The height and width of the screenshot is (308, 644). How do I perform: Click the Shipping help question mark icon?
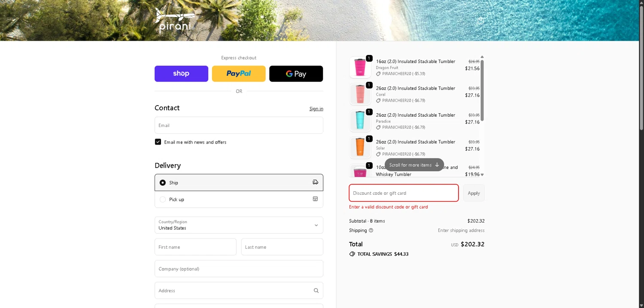click(x=371, y=230)
